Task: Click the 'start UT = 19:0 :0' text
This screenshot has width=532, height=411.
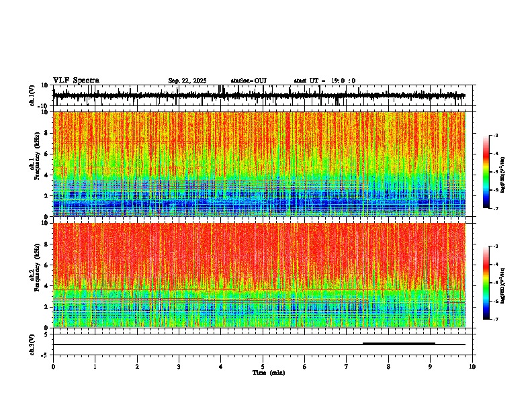Action: (x=324, y=81)
